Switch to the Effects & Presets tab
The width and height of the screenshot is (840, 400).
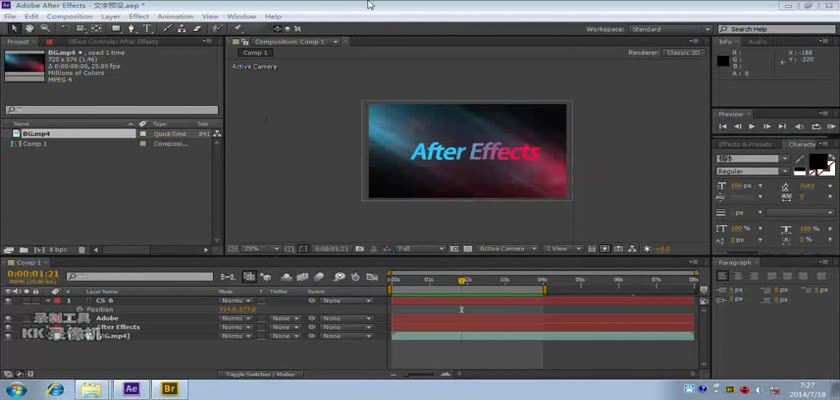746,144
